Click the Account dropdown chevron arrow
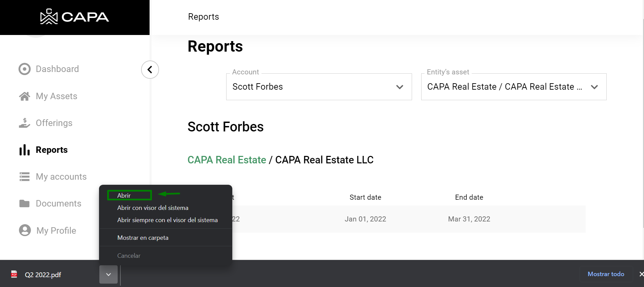The image size is (644, 287). point(400,87)
